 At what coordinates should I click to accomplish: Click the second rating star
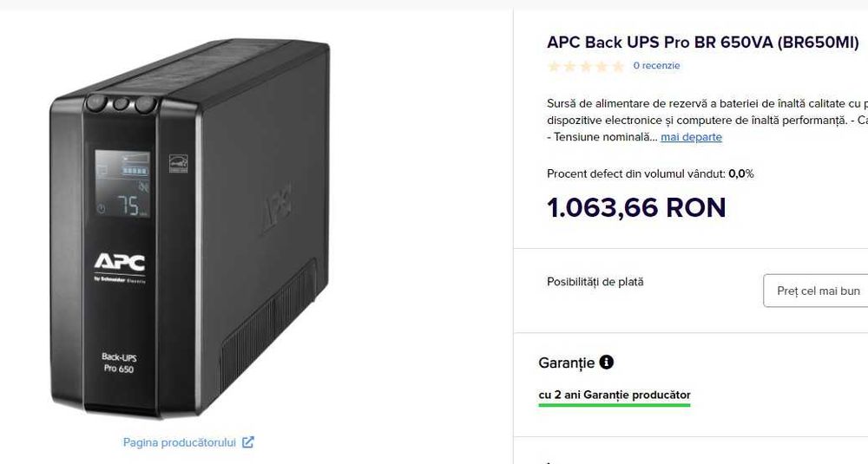tap(569, 66)
